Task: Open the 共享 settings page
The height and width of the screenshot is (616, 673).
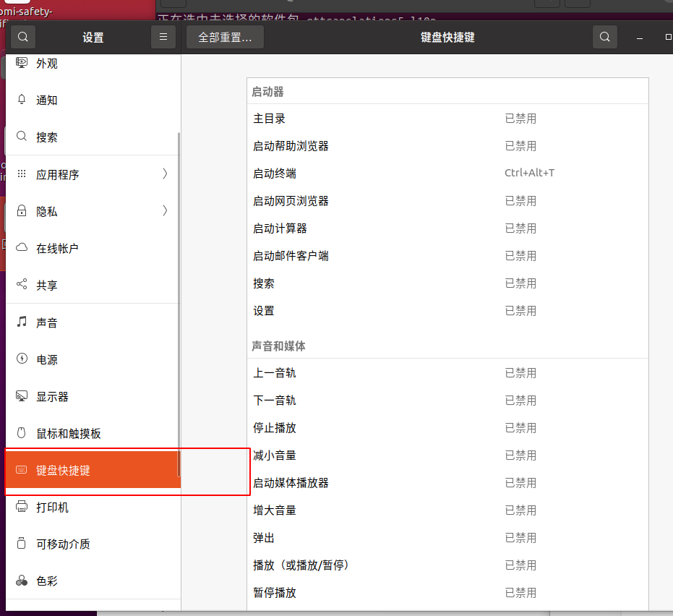Action: pyautogui.click(x=93, y=285)
